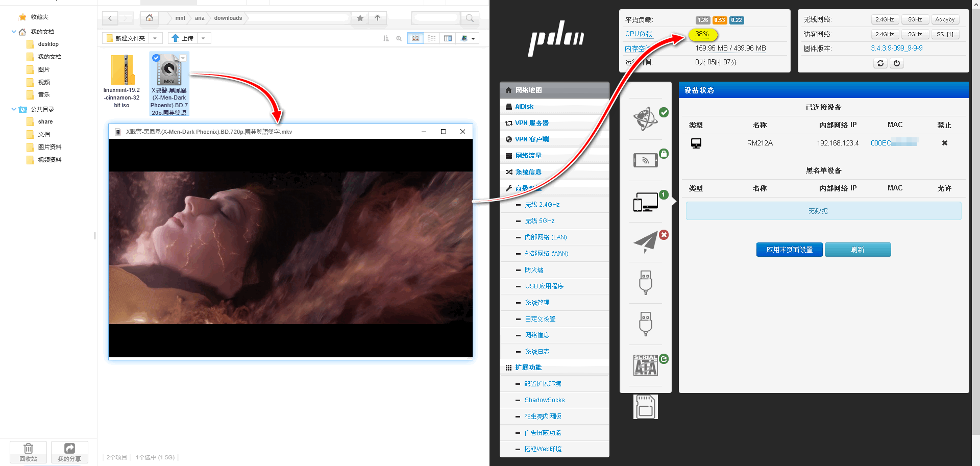Toggle guest network 5GHz button
The height and width of the screenshot is (466, 980).
tap(915, 35)
